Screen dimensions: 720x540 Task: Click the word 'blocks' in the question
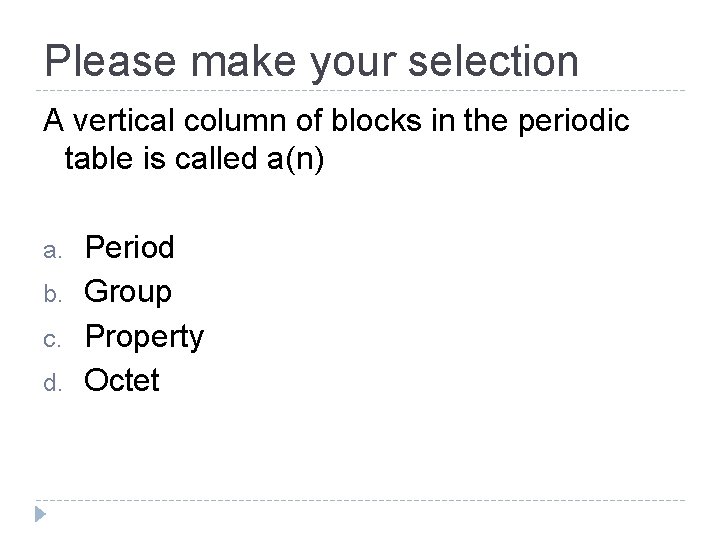(x=376, y=120)
